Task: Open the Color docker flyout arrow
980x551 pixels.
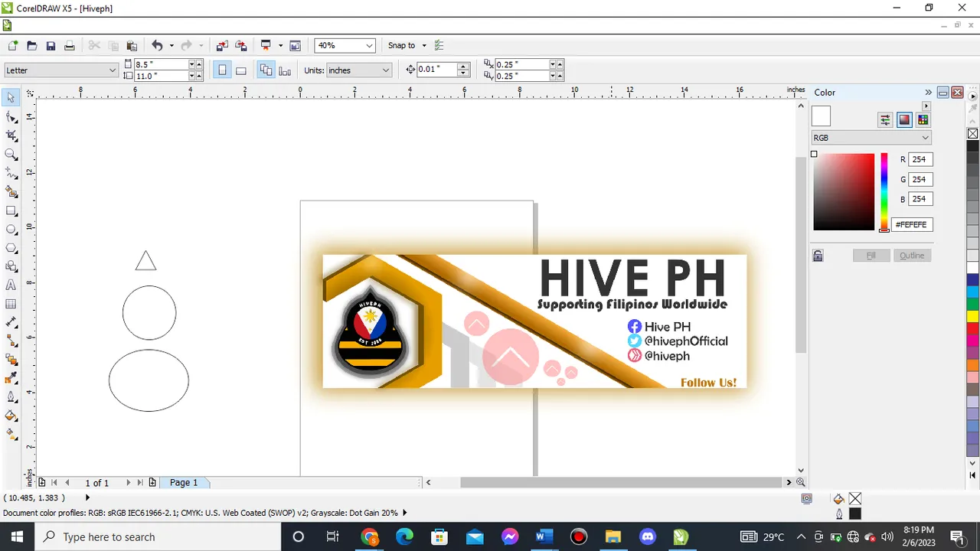Action: point(926,106)
